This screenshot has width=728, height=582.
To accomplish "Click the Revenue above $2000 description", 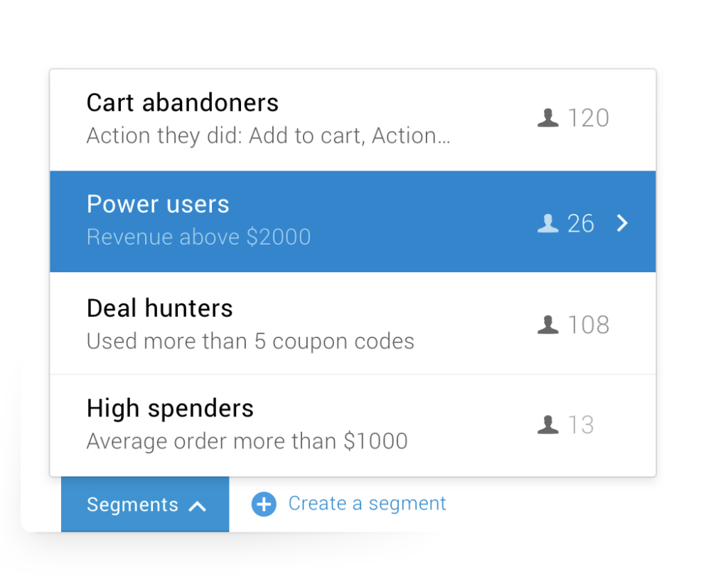I will (199, 237).
